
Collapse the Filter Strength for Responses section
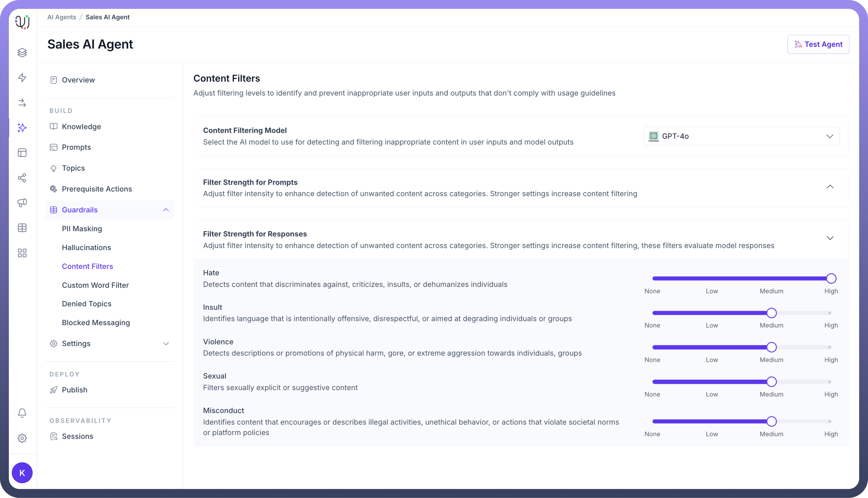pos(830,238)
